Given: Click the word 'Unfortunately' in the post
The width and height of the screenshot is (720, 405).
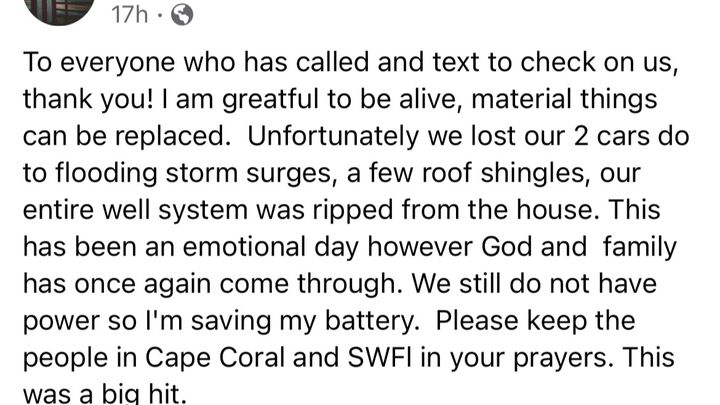Looking at the screenshot, I should coord(333,136).
